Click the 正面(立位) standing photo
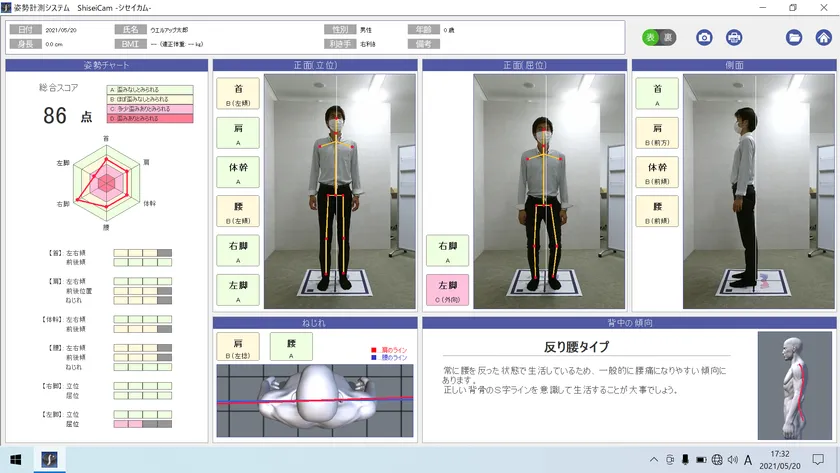This screenshot has width=840, height=473. coord(340,191)
